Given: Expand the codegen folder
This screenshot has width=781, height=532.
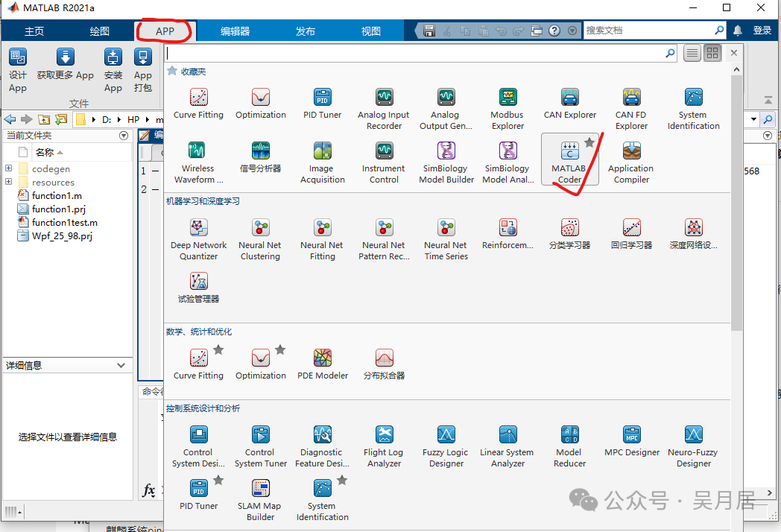Looking at the screenshot, I should pos(8,168).
